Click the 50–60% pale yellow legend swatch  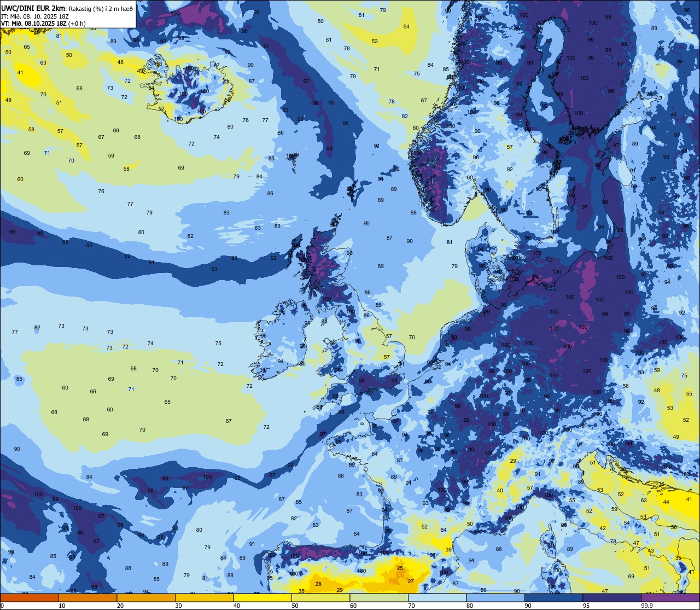[320, 597]
